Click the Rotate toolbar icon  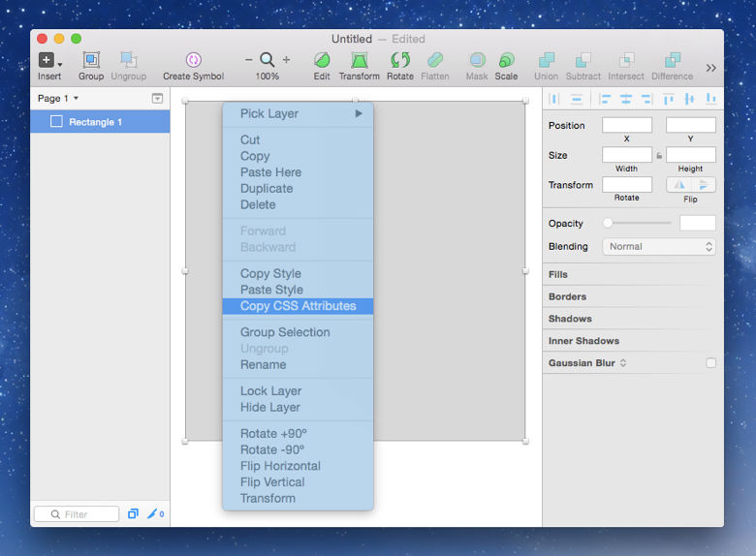[x=400, y=60]
